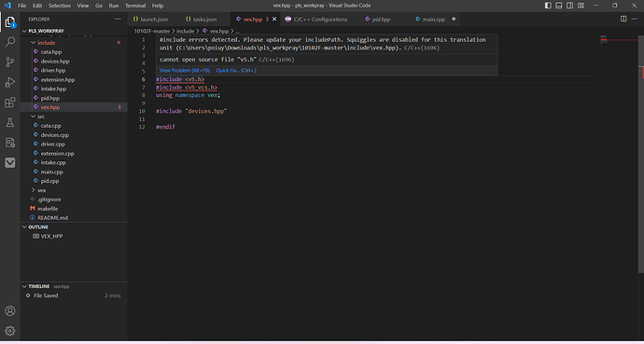The image size is (644, 344).
Task: Switch to the launch.json tab
Action: (x=154, y=20)
